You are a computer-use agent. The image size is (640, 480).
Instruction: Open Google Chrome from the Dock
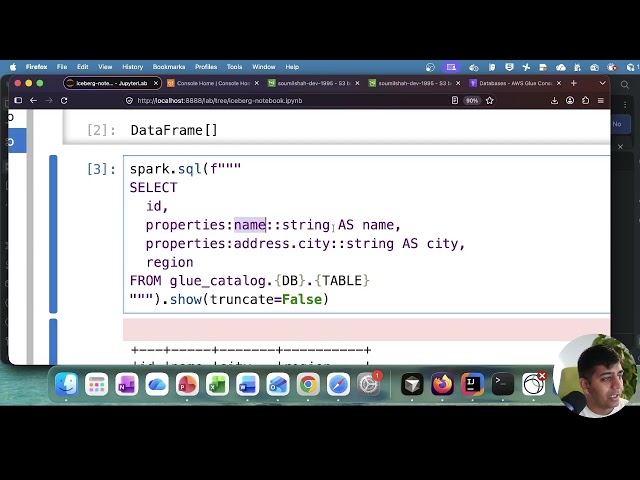click(308, 384)
